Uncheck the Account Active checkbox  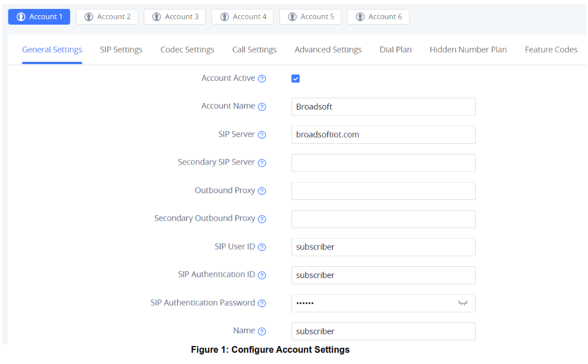(295, 79)
